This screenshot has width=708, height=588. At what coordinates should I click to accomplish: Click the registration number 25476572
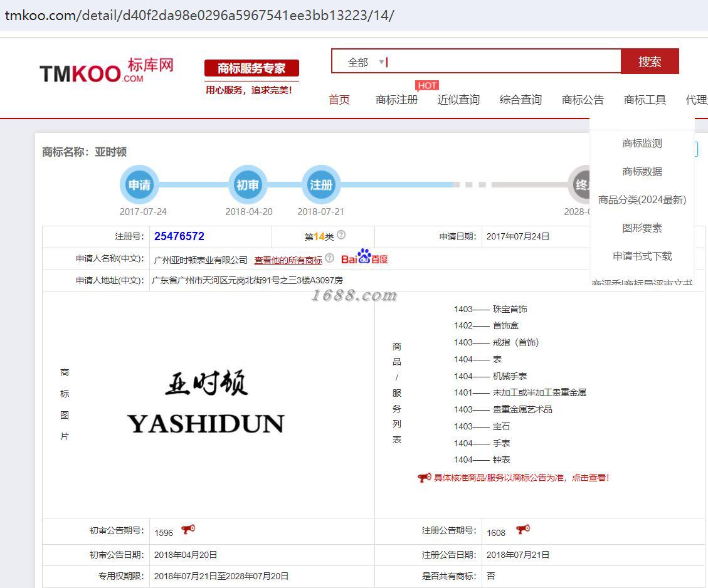coord(179,236)
